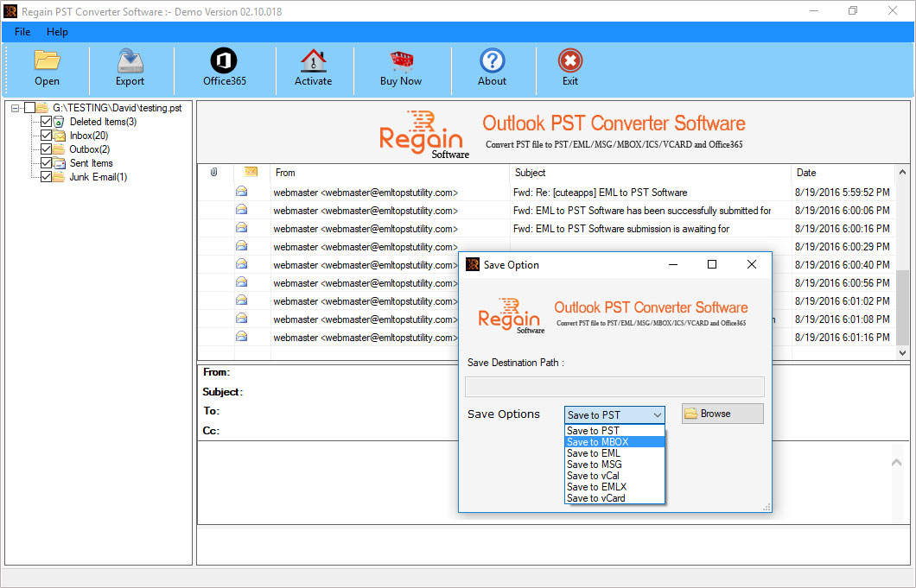The height and width of the screenshot is (588, 916).
Task: Click the Activate house icon
Action: [313, 60]
